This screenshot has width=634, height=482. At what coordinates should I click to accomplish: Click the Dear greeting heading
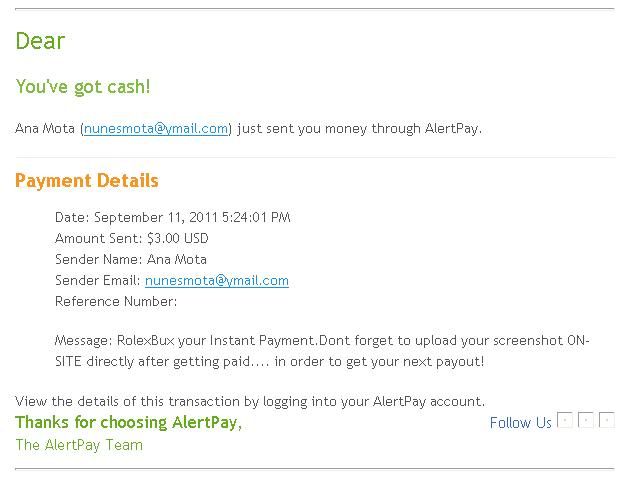[x=40, y=41]
